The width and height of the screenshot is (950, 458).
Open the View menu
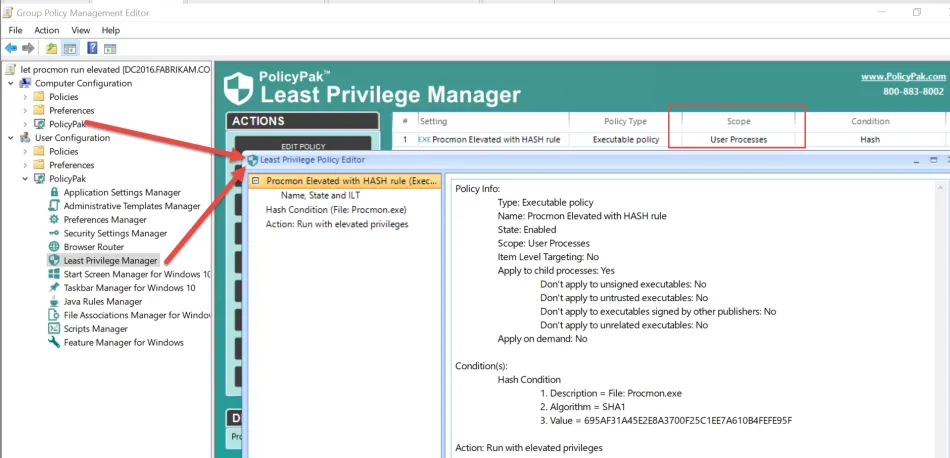(x=81, y=30)
